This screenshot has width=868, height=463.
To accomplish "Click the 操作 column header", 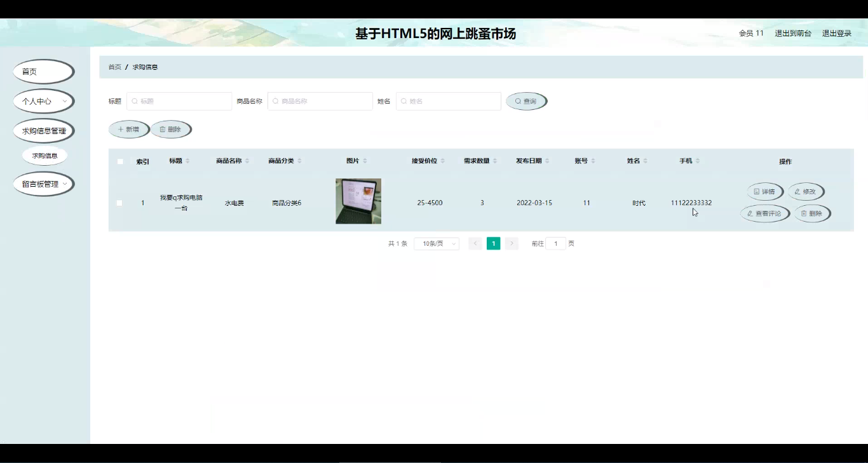I will 786,162.
